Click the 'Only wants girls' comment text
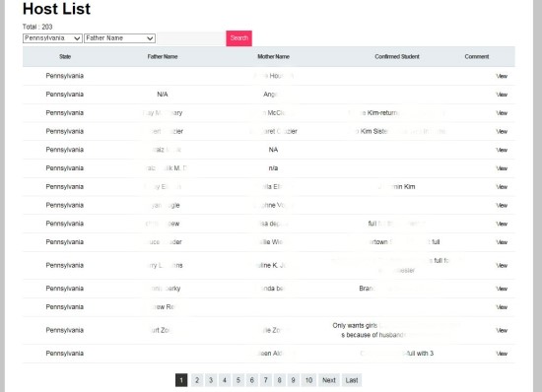 (355, 325)
